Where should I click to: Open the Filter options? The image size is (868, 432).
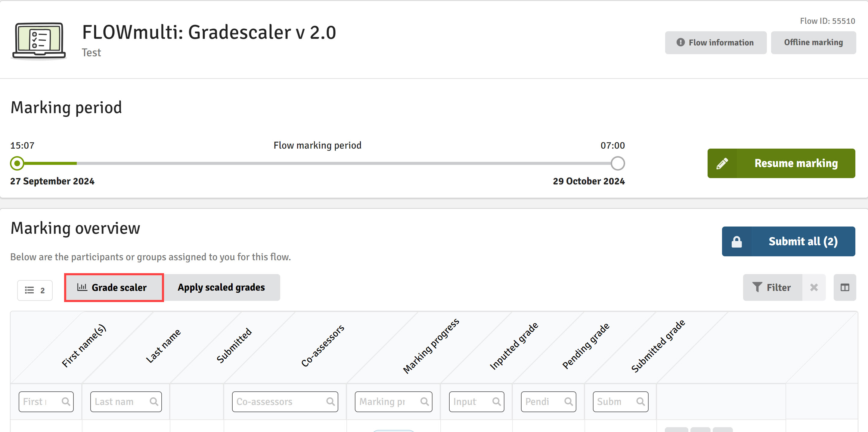[x=772, y=288]
